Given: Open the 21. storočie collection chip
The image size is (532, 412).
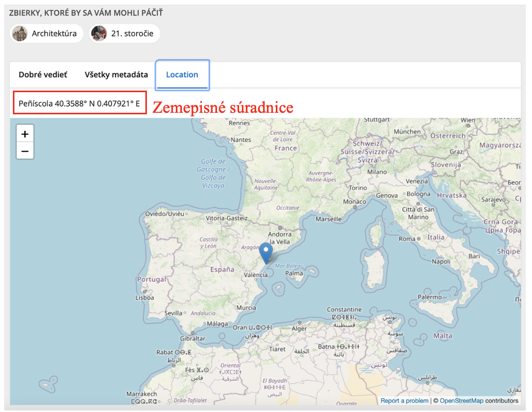Looking at the screenshot, I should click(x=125, y=33).
